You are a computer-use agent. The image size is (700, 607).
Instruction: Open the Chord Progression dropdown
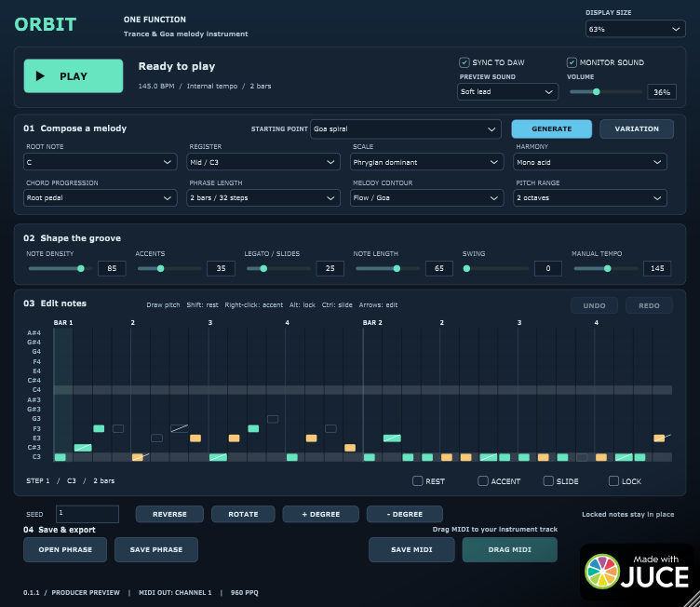tap(100, 198)
